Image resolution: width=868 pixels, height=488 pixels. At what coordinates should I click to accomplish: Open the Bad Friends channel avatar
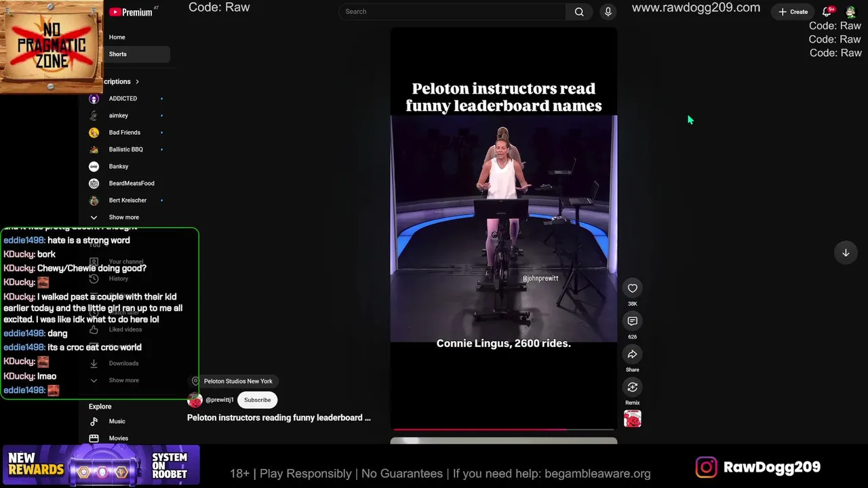pyautogui.click(x=94, y=132)
